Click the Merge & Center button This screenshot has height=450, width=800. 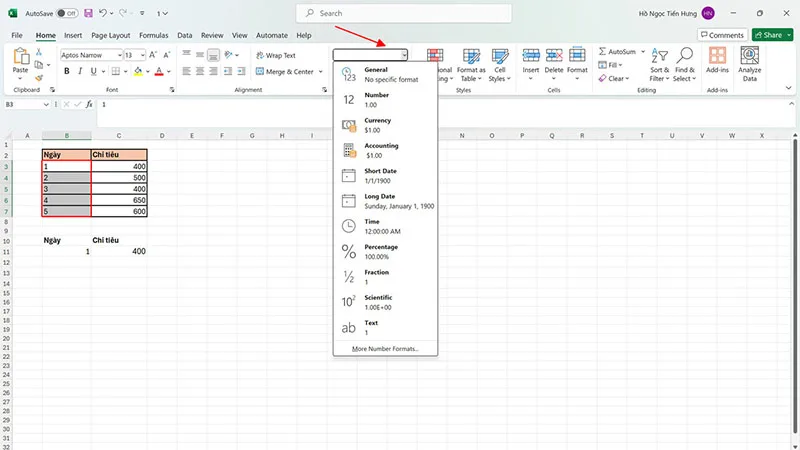[285, 72]
